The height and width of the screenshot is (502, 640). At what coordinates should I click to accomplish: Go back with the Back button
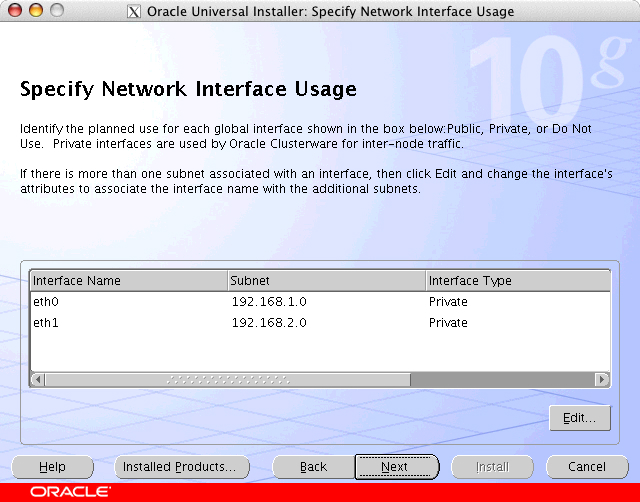click(313, 467)
